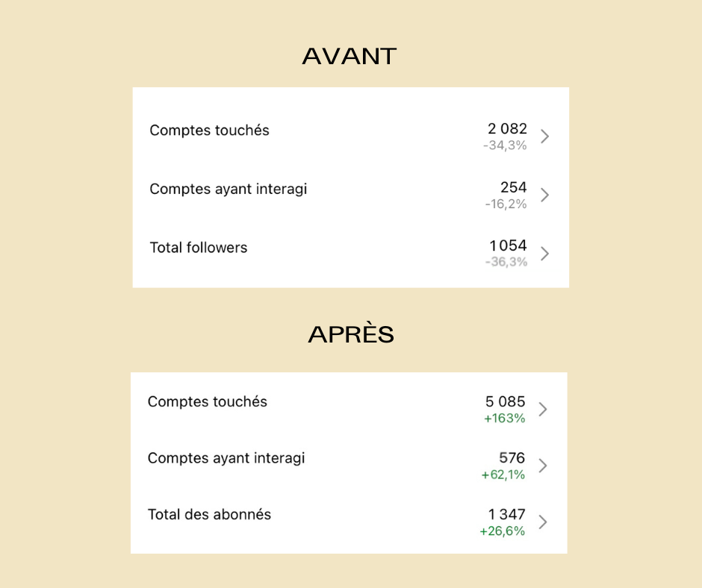Select the 5 085 reach value
The image size is (702, 588).
click(x=505, y=402)
